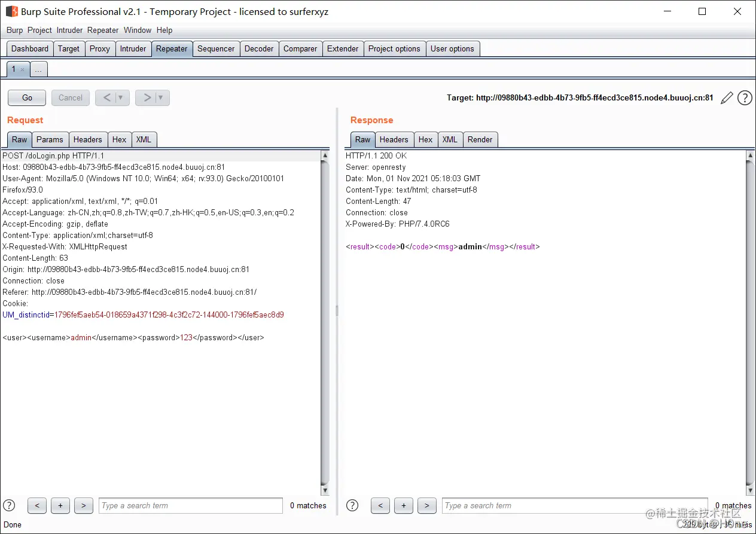Send request with Go button
Screen dimensions: 756x534
tap(27, 97)
